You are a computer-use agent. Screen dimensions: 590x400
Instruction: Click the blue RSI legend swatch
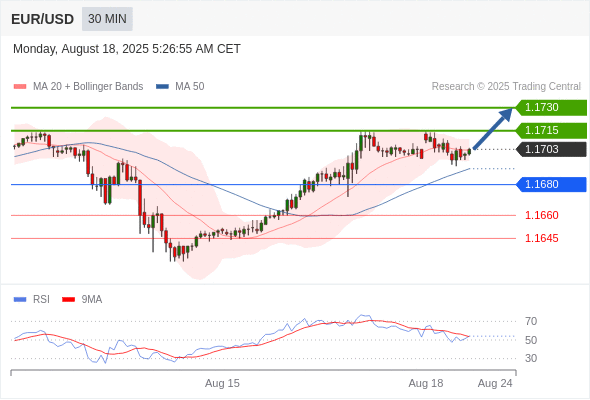(x=20, y=300)
